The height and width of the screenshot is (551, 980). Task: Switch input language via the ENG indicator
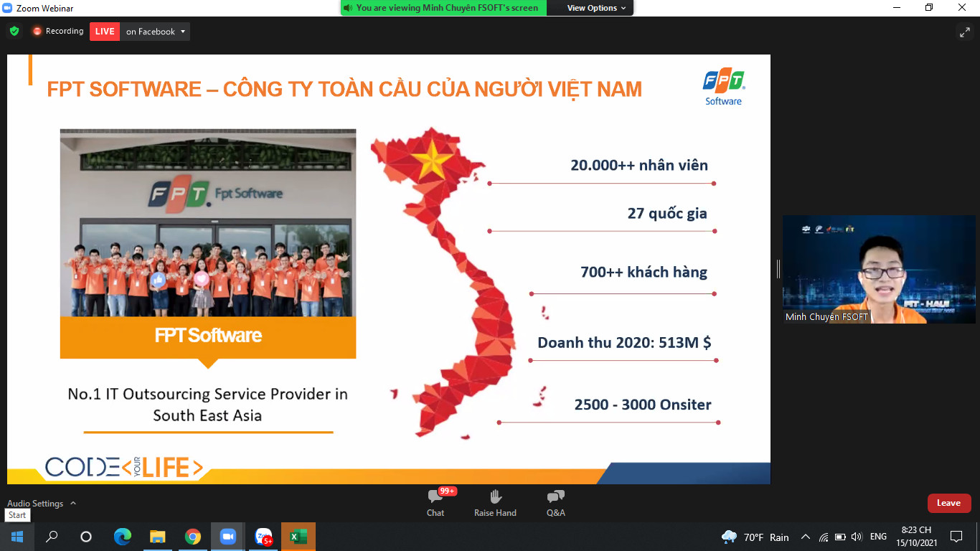click(878, 537)
